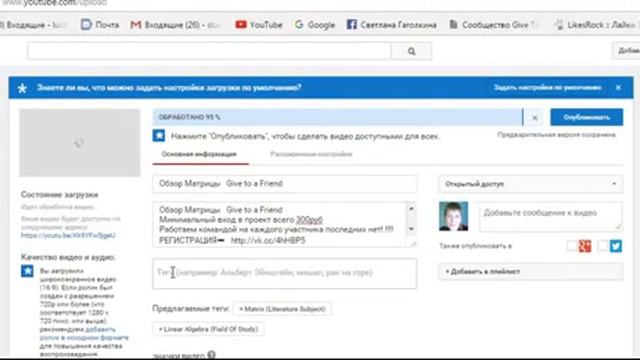The image size is (640, 360).
Task: Open the YouTube bookmark
Action: (259, 25)
